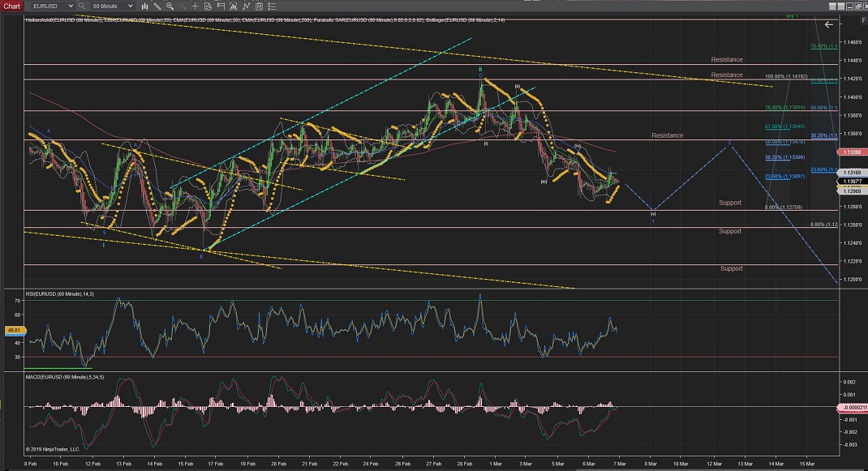Click the Chart tab label
The image size is (868, 471).
[x=11, y=5]
